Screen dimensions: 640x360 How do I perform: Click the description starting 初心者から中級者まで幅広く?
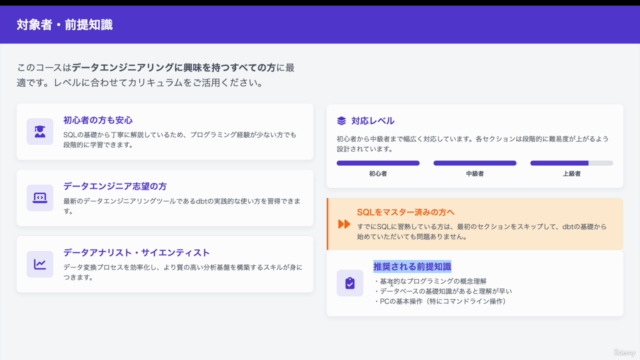click(473, 144)
